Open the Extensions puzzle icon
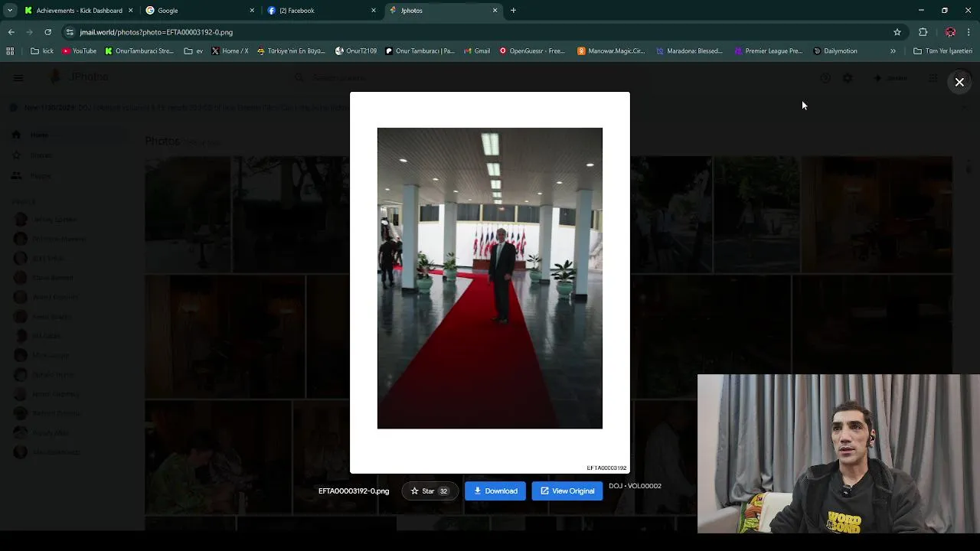980x551 pixels. [x=923, y=32]
